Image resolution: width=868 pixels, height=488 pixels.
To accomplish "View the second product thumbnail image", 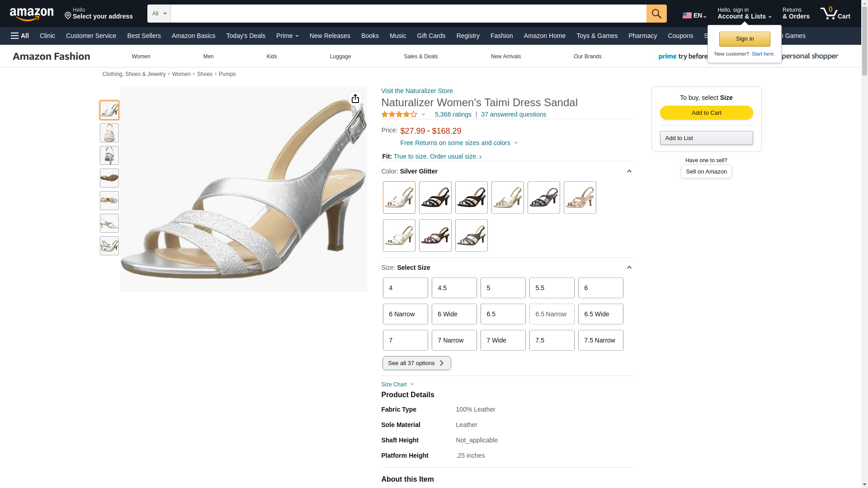I will tap(109, 133).
